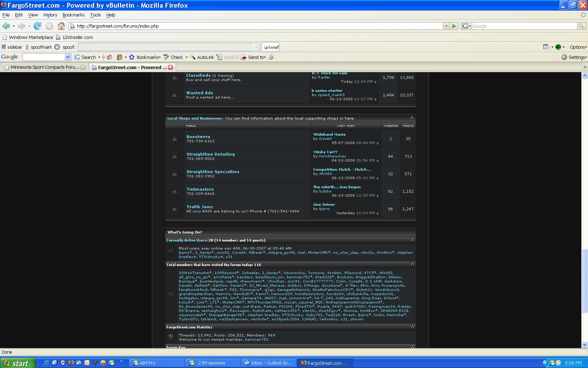Go back using the green Back arrow
This screenshot has width=588, height=368.
coord(6,26)
